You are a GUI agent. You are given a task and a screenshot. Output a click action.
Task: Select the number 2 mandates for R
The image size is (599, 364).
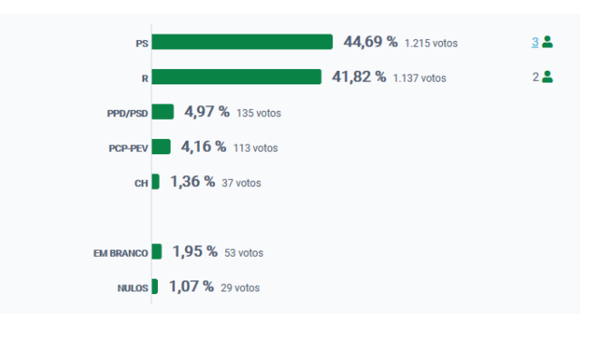pos(535,77)
